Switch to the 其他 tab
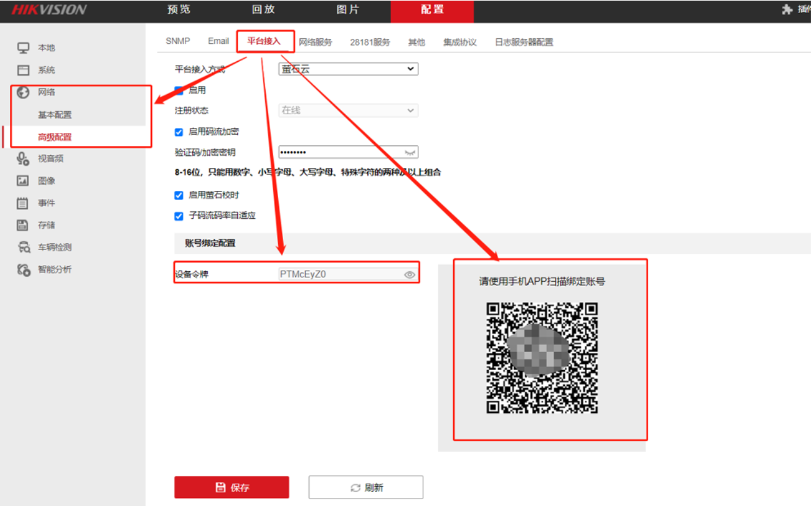 coord(417,42)
